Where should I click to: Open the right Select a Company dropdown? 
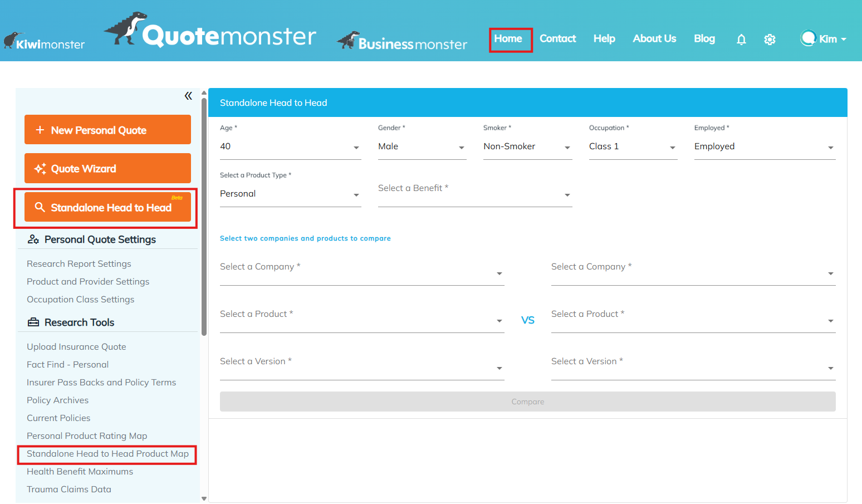[x=693, y=272]
